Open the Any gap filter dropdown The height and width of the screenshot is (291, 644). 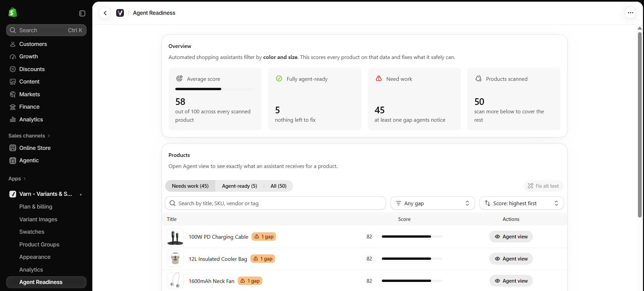click(432, 203)
